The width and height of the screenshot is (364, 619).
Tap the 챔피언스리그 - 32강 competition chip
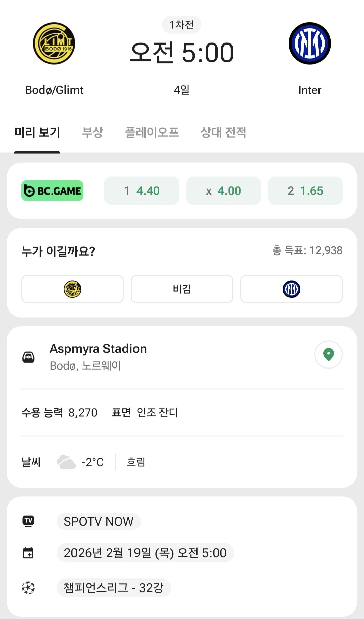pyautogui.click(x=114, y=588)
